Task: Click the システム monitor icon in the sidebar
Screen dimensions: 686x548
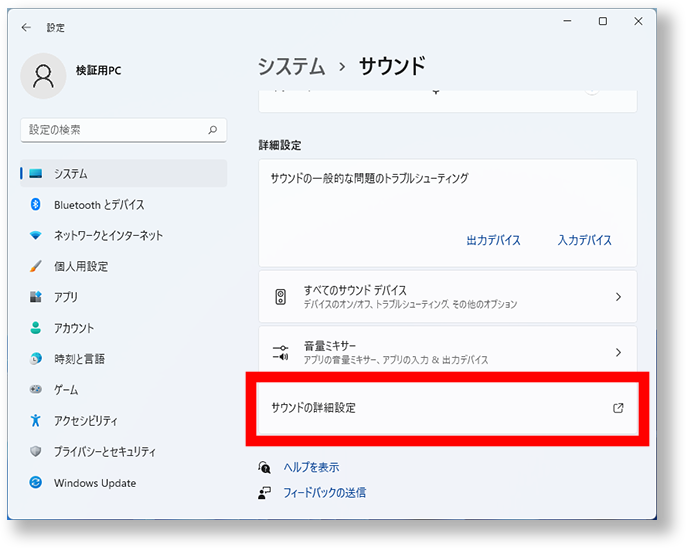Action: pyautogui.click(x=36, y=174)
